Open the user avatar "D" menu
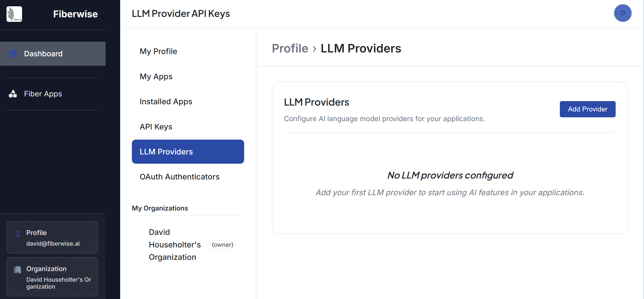 [x=622, y=13]
